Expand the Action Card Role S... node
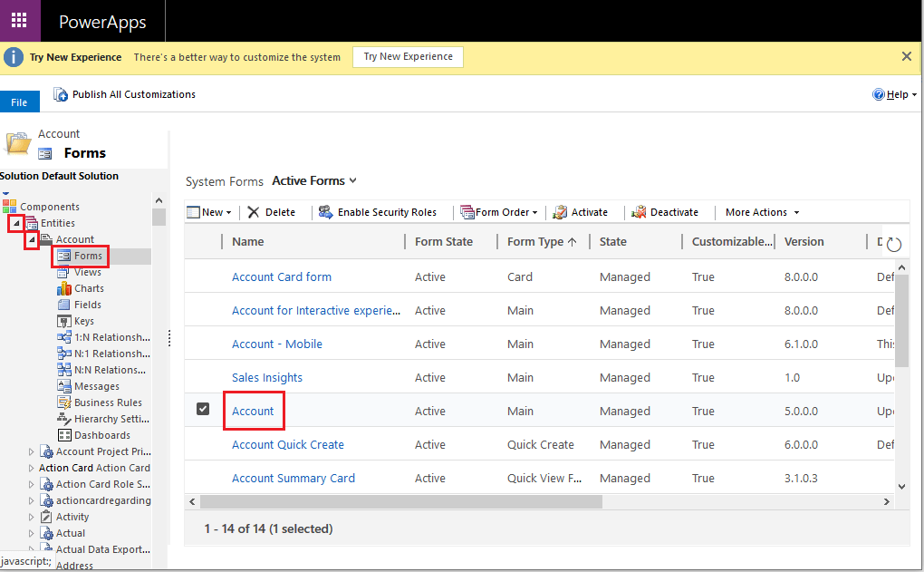Viewport: 924px width, 572px height. (31, 484)
